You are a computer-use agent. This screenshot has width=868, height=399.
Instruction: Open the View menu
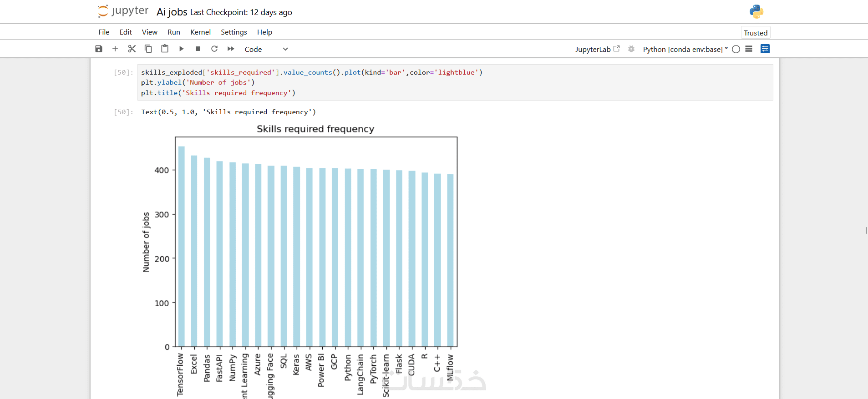[149, 32]
